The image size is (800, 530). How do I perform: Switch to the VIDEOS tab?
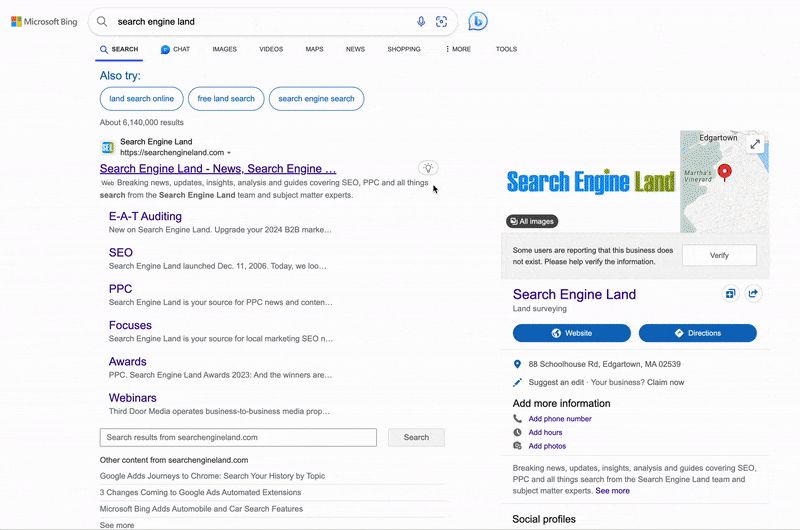click(271, 49)
